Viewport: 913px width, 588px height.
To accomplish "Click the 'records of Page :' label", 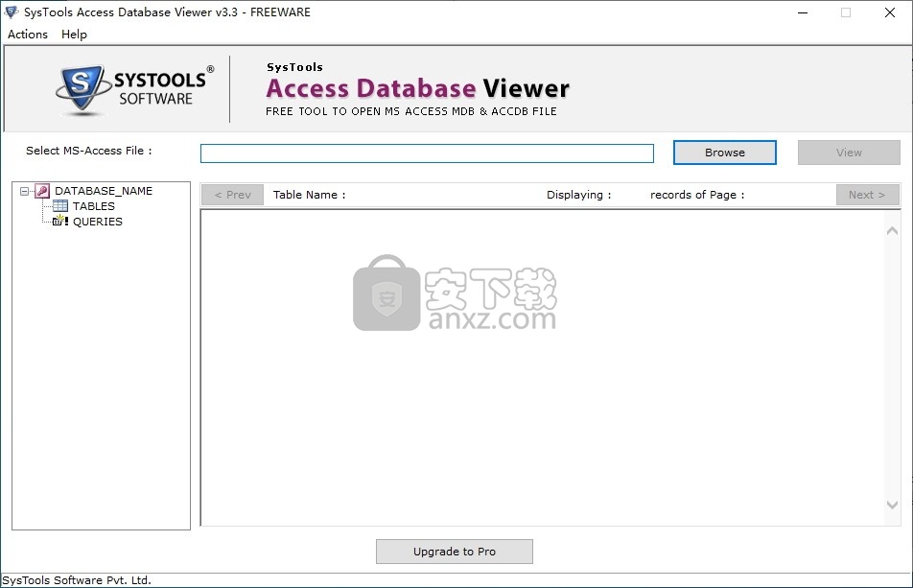I will (x=697, y=195).
